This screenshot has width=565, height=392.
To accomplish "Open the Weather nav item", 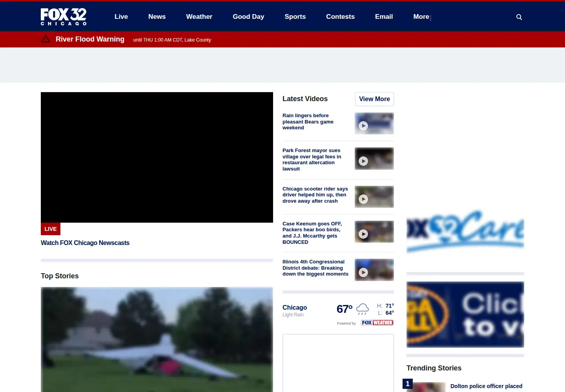I will click(199, 16).
